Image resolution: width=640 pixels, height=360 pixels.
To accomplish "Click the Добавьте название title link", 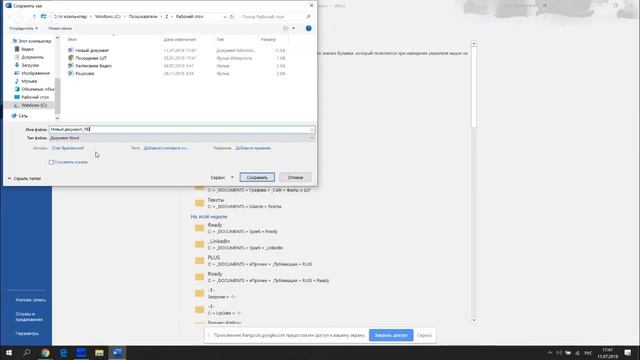I will coord(253,148).
